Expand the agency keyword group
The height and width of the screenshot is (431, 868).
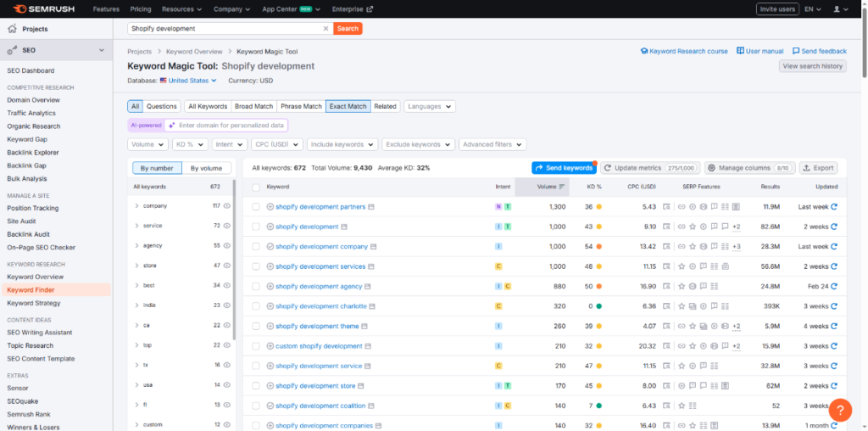coord(136,246)
